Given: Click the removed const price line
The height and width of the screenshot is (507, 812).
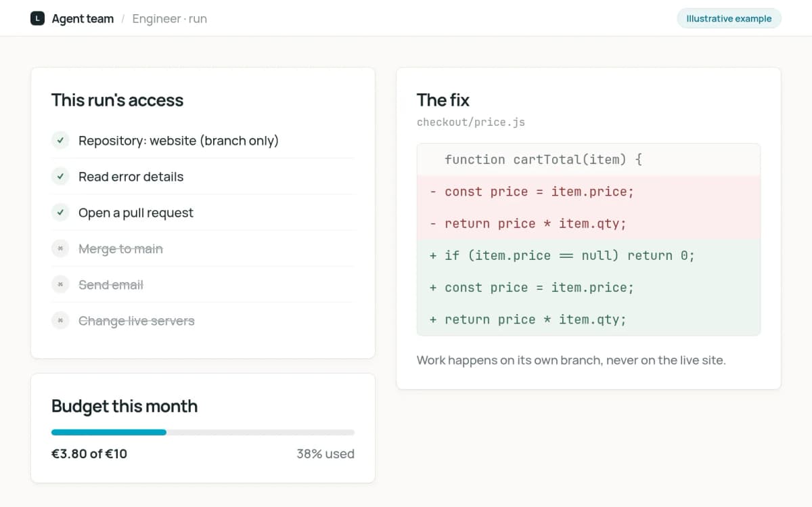Looking at the screenshot, I should [589, 192].
